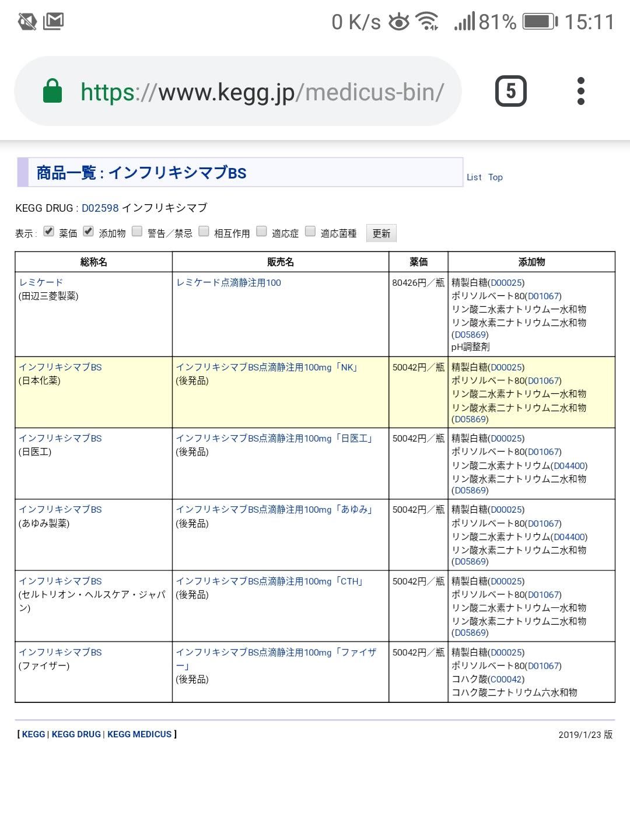The image size is (630, 840).
Task: Select the pH調整剤 additive text
Action: (x=471, y=347)
